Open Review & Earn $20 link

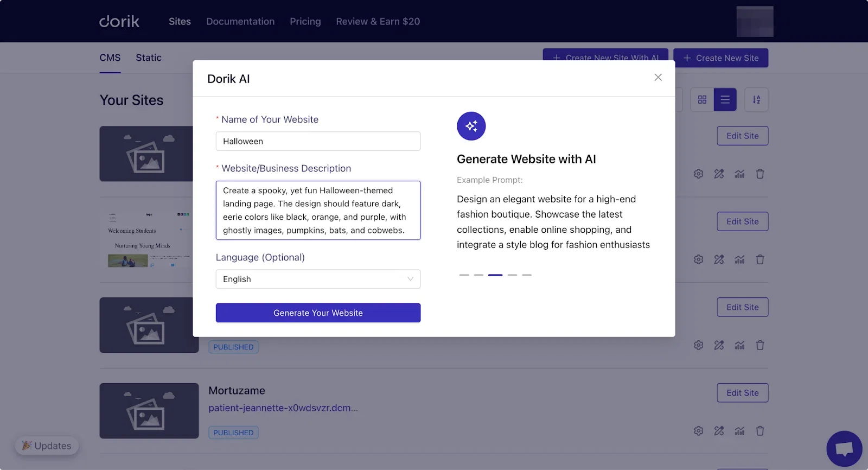[378, 22]
